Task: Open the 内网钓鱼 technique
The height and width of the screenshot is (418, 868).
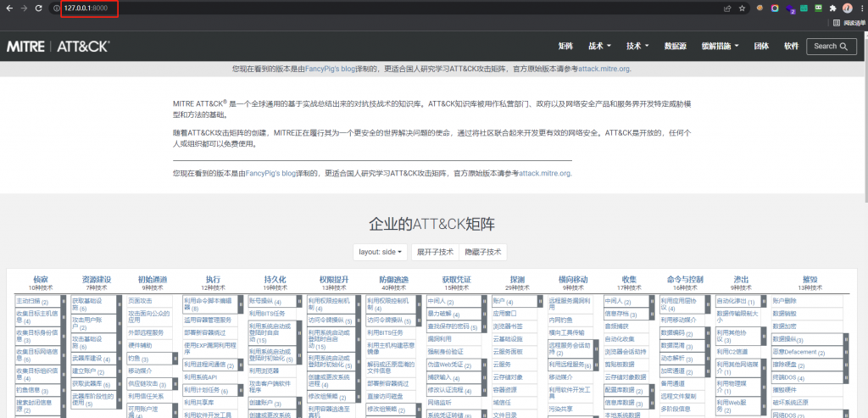Action: [561, 320]
